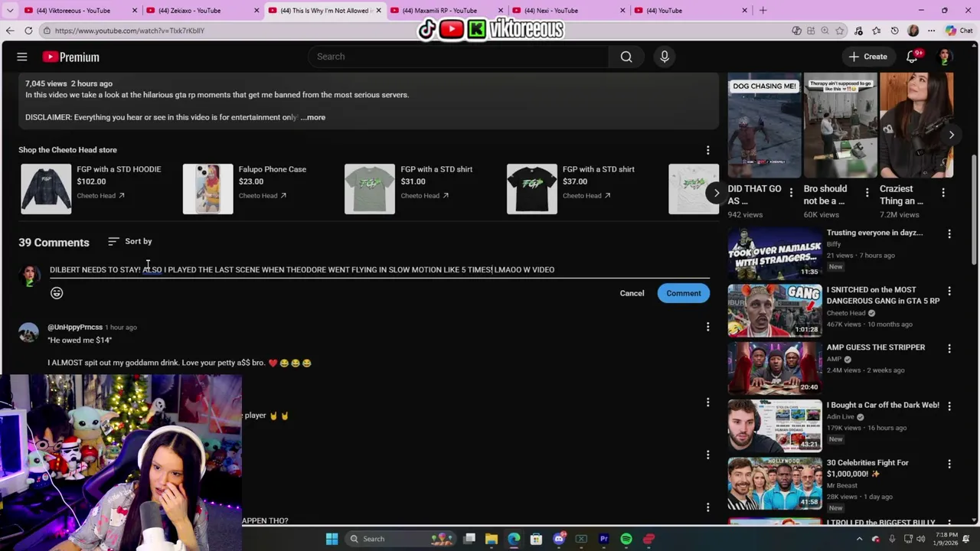Open the Craziest Thing short thumbnail

coord(916,126)
